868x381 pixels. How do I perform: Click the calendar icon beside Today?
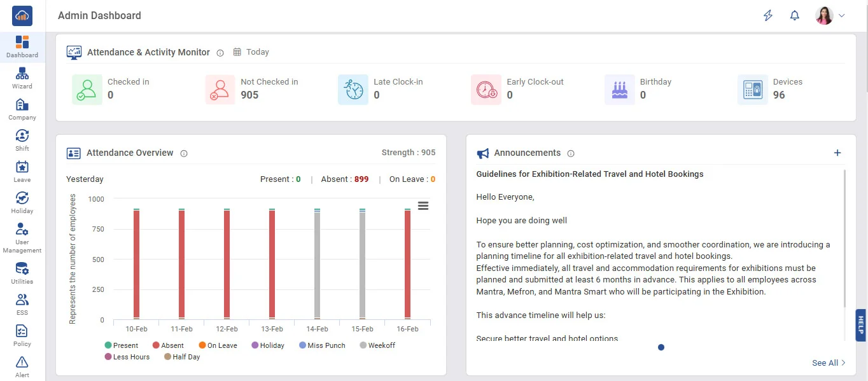237,52
